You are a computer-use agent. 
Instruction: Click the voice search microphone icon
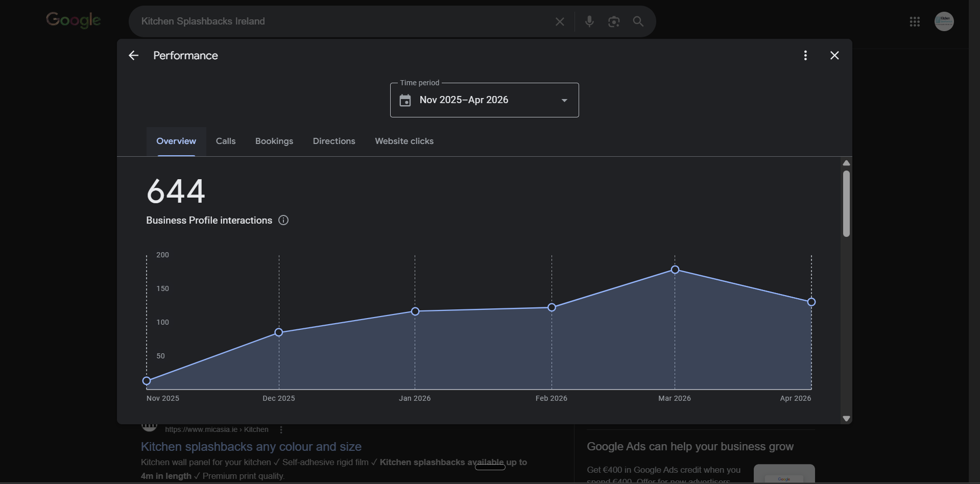[589, 21]
